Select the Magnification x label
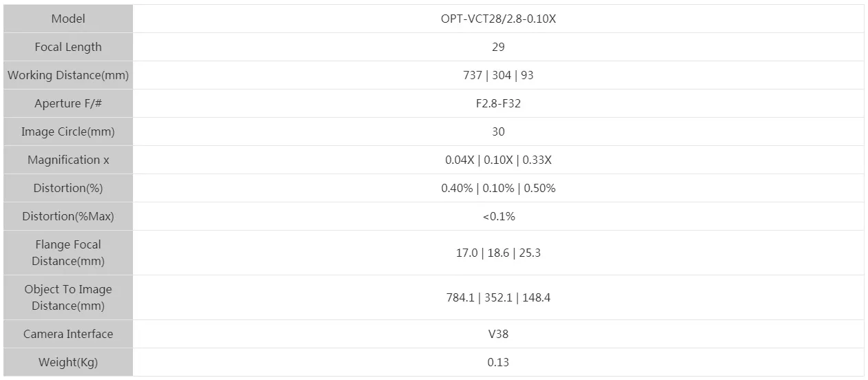 [68, 160]
